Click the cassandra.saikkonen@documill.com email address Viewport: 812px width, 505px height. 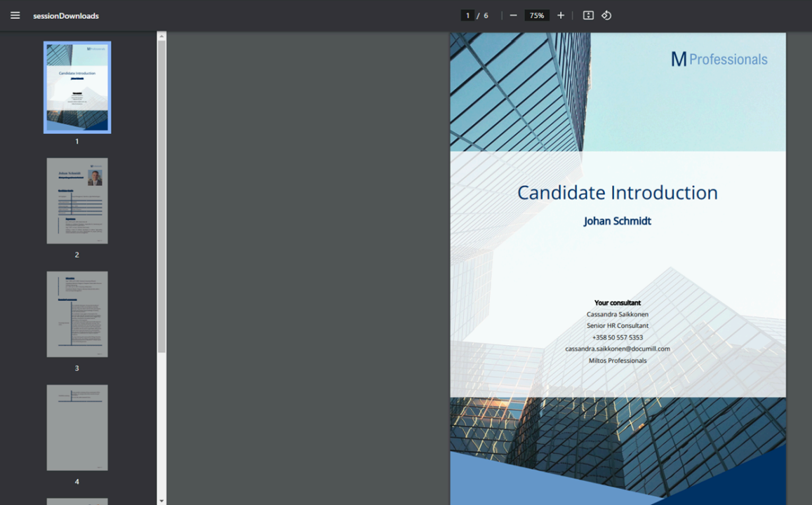pyautogui.click(x=618, y=349)
